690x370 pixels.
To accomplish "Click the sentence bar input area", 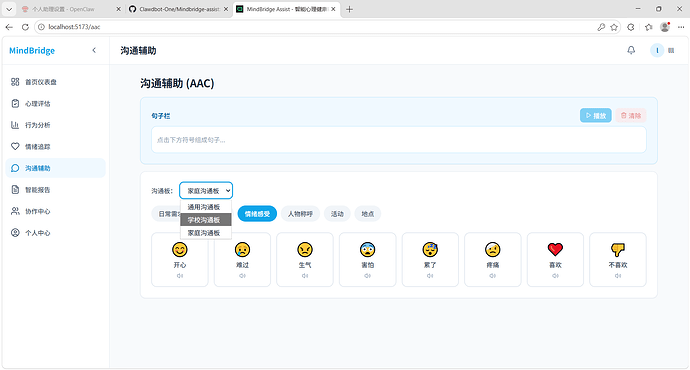I will [x=399, y=140].
